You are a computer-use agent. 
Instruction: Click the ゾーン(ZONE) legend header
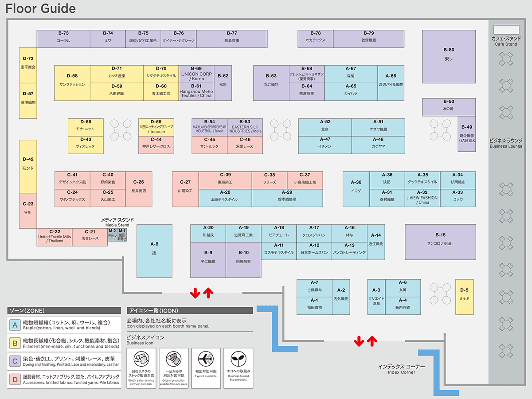click(64, 311)
